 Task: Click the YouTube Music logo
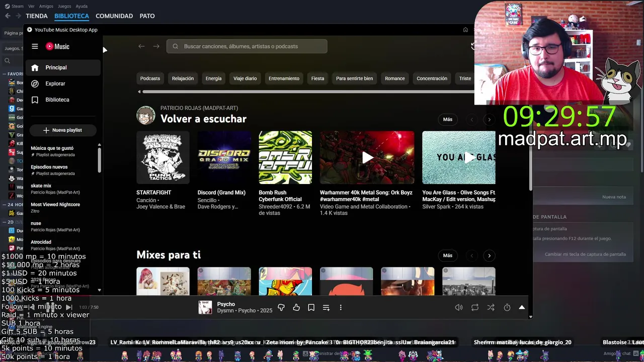[x=57, y=46]
